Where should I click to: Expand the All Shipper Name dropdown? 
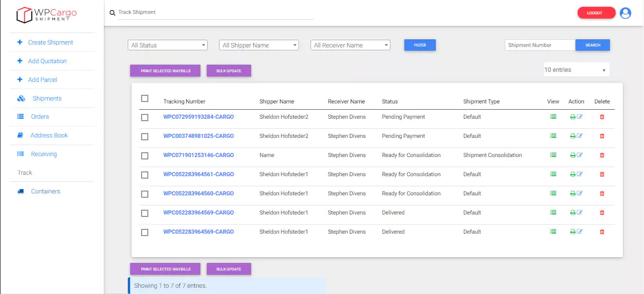[x=259, y=45]
